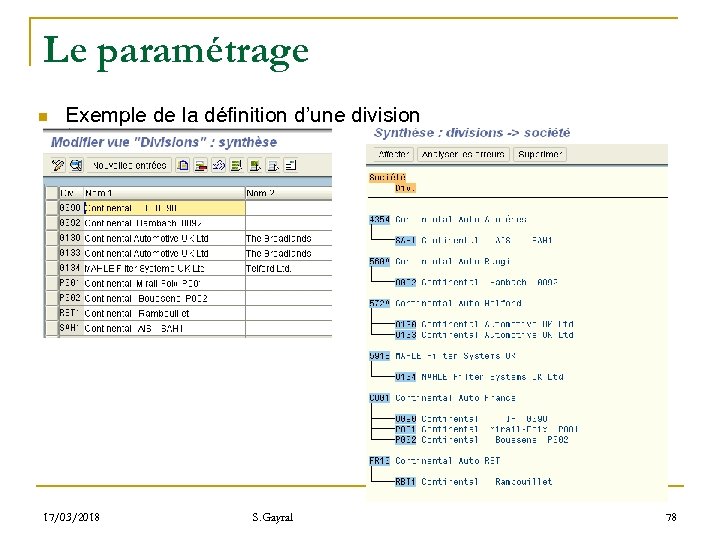Select tree division 0134 MAHLE Filter Systems
The width and height of the screenshot is (720, 540).
point(405,377)
